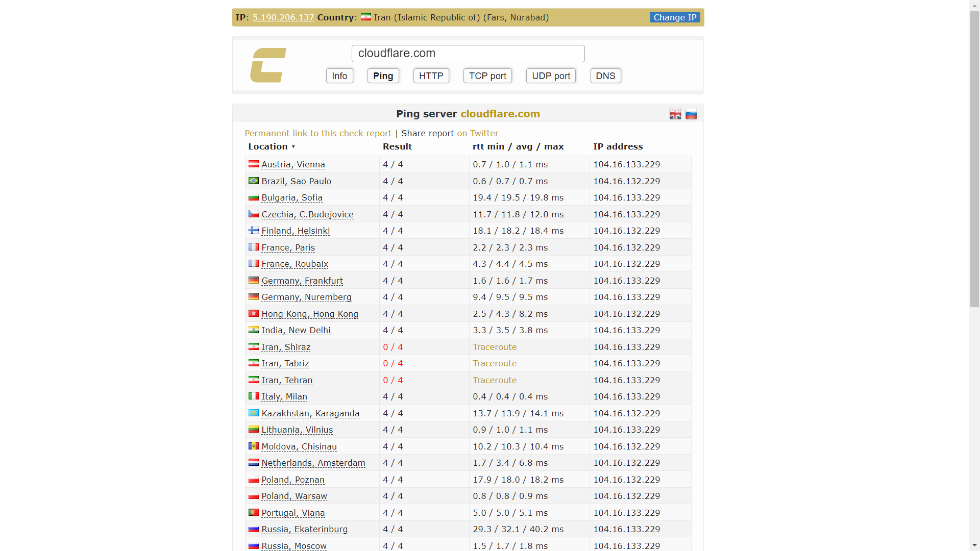The image size is (980, 551).
Task: Open Poland, Warsaw location link
Action: pos(294,496)
